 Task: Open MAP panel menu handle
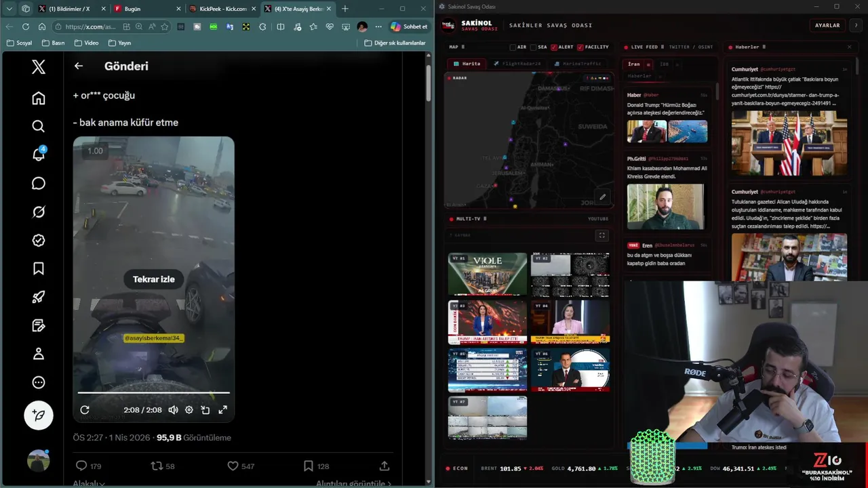(x=462, y=47)
